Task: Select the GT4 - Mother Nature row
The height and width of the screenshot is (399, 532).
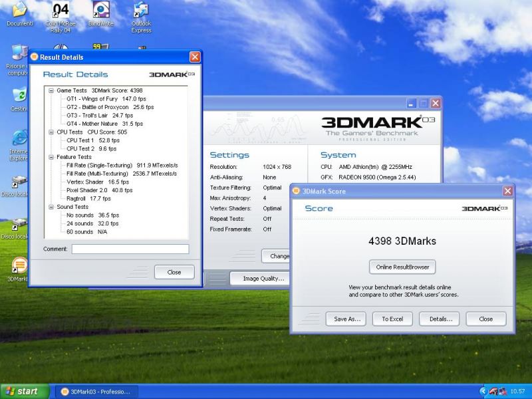Action: click(x=104, y=124)
